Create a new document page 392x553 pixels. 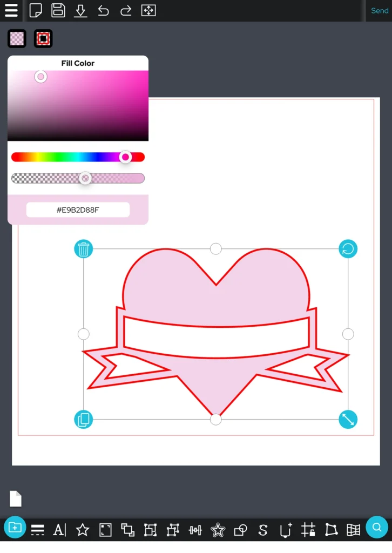[36, 10]
